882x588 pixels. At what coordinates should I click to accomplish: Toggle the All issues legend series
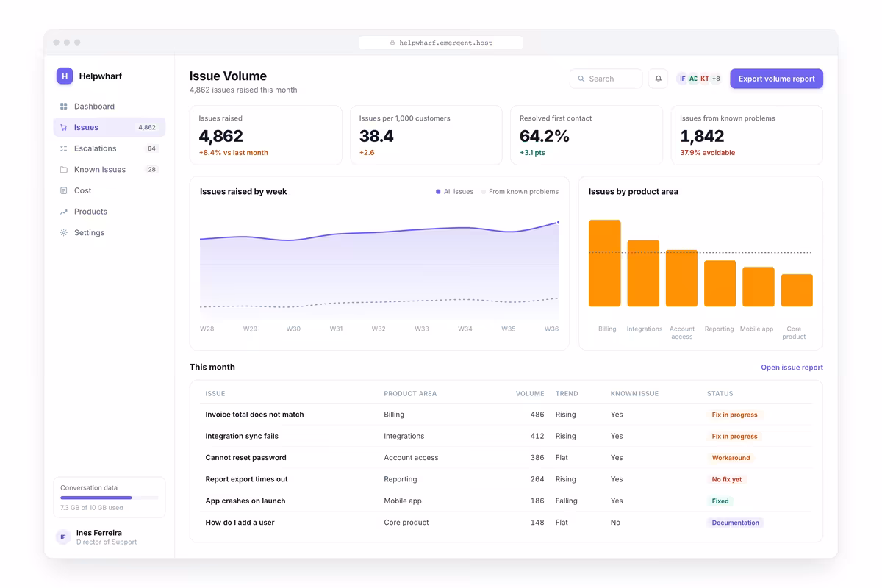point(454,192)
